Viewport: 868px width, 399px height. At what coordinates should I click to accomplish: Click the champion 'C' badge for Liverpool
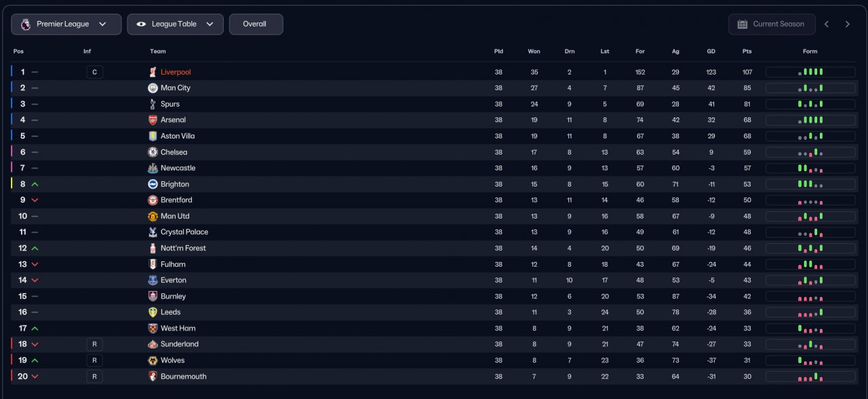tap(94, 72)
